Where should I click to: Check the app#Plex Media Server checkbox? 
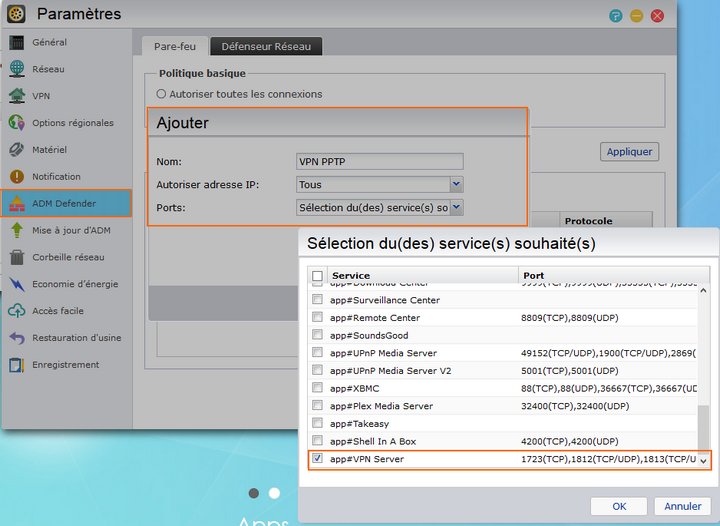click(x=317, y=406)
